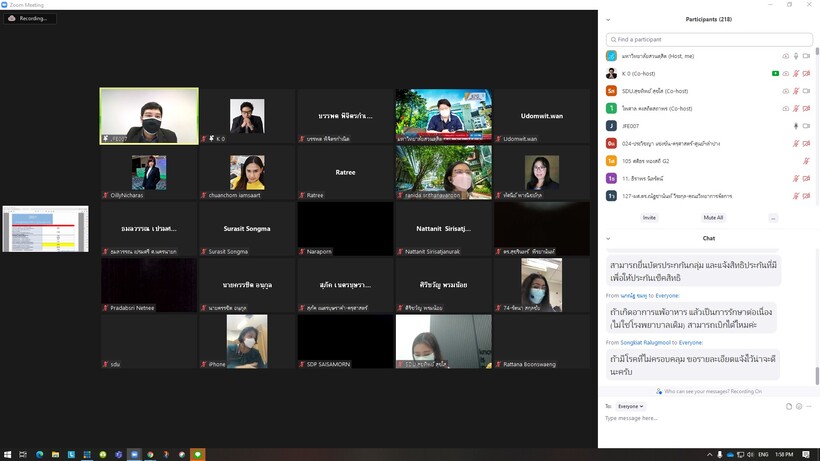Click the Find a participant search field

coord(709,39)
